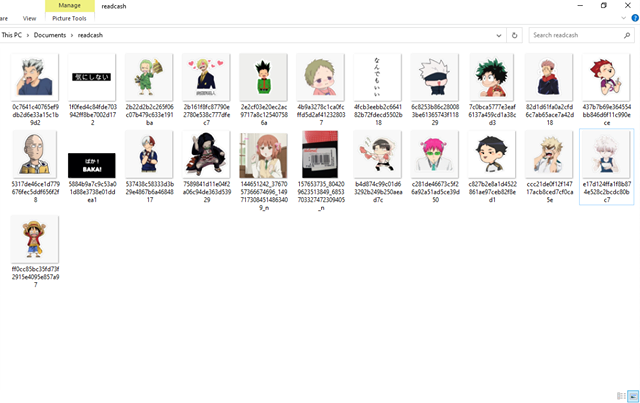Switch to large icons view
This screenshot has width=640, height=403.
(x=633, y=396)
